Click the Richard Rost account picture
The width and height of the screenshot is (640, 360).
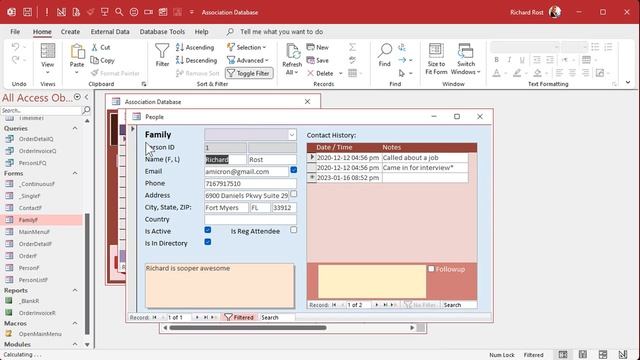[x=555, y=12]
